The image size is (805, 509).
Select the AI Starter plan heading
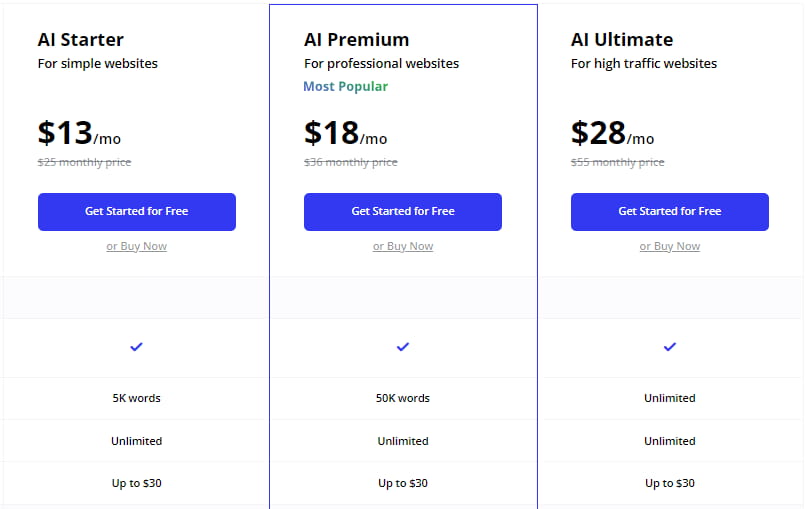[x=81, y=40]
